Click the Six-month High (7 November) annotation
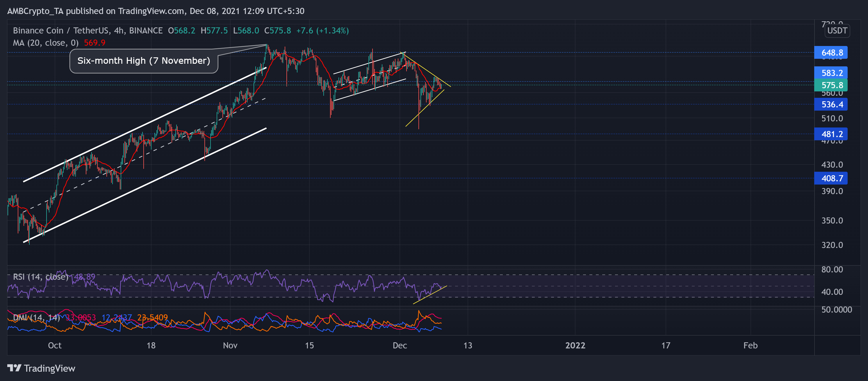The image size is (868, 381). tap(143, 61)
